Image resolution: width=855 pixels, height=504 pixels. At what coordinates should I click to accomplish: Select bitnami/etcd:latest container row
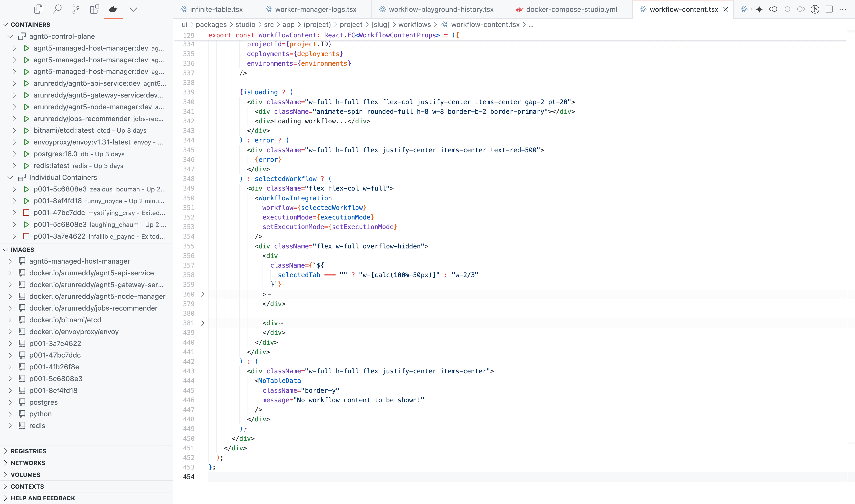tap(86, 130)
